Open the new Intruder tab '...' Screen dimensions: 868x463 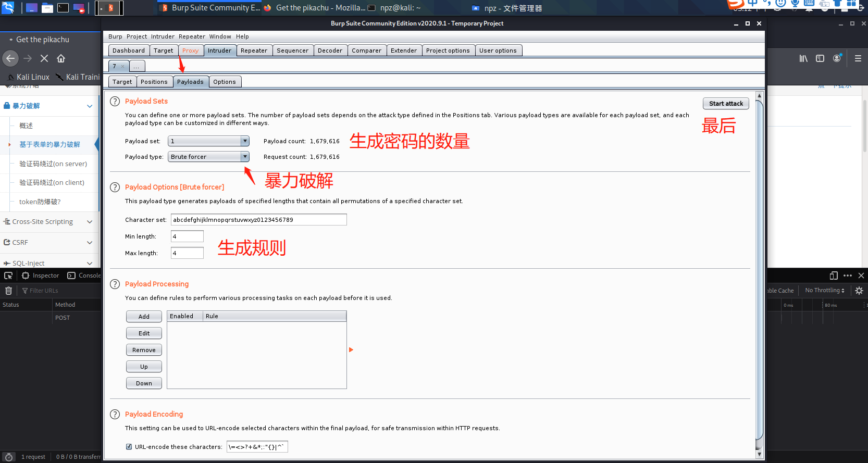pos(137,66)
